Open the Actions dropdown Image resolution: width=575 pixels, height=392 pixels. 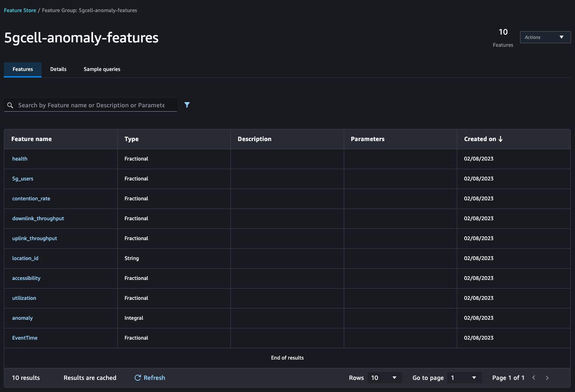point(545,37)
